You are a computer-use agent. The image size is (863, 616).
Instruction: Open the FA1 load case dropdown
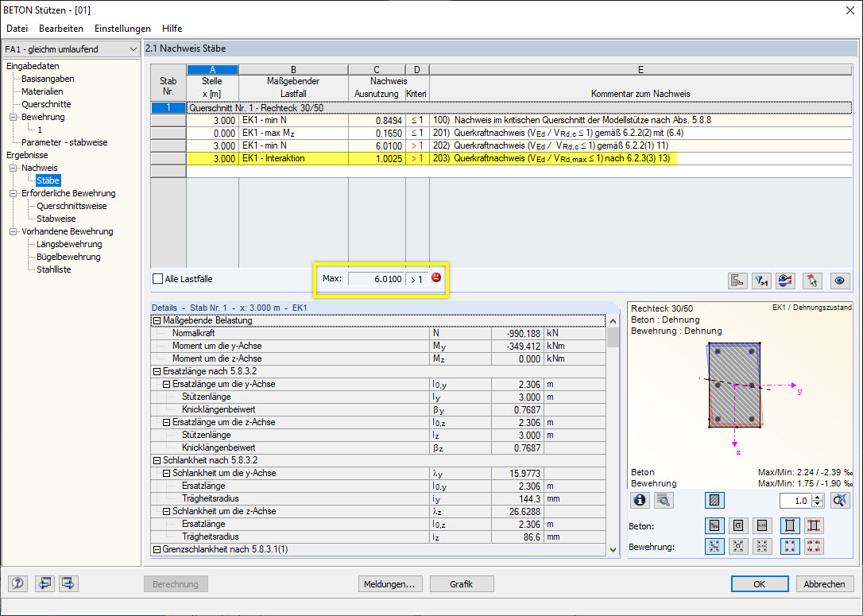point(135,48)
